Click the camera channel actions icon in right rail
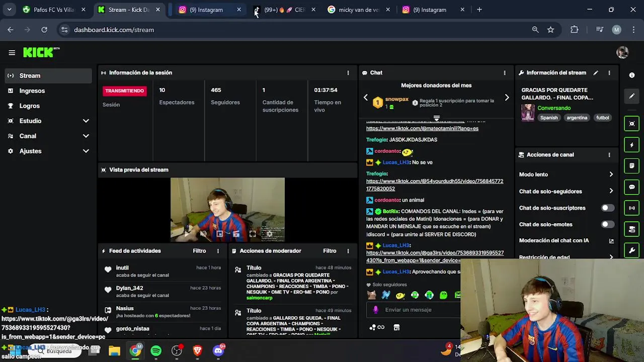The height and width of the screenshot is (362, 644). click(632, 229)
